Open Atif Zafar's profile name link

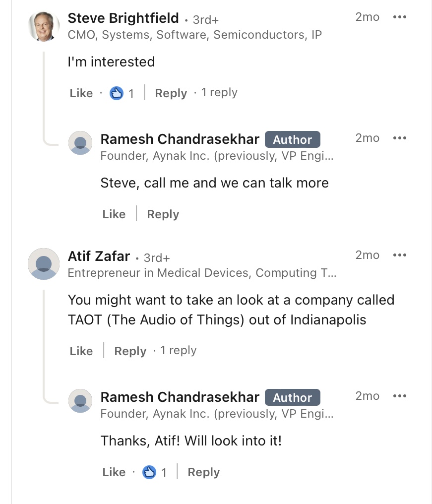99,256
